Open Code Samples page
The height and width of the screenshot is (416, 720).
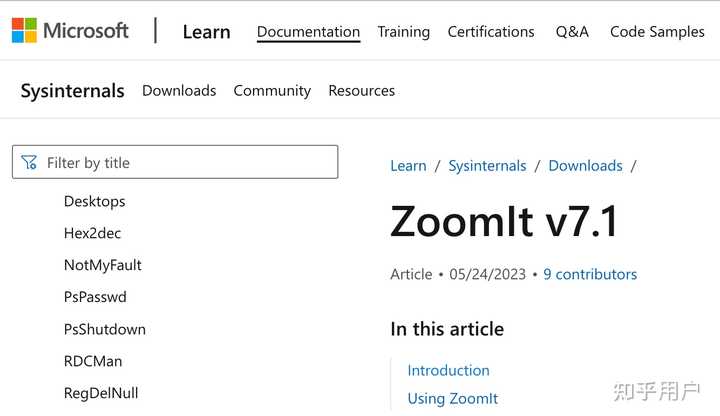(x=657, y=31)
